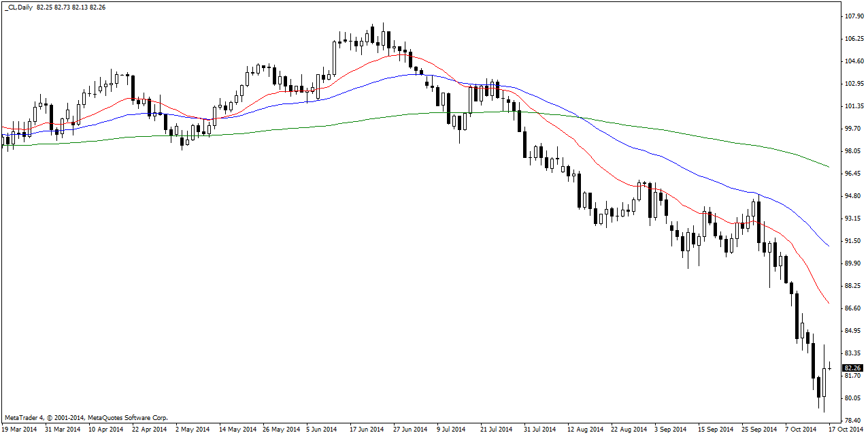The width and height of the screenshot is (868, 435).
Task: Select the right end of the green moving average
Action: 828,166
